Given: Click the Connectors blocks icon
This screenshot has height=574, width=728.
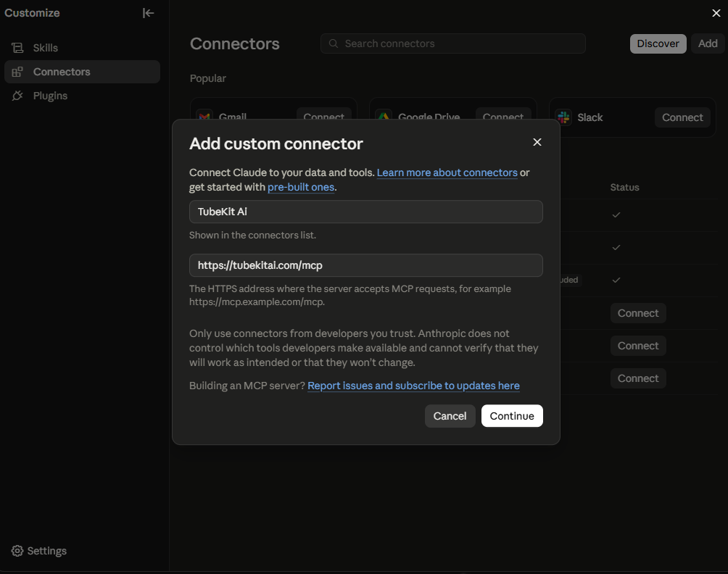Looking at the screenshot, I should [x=17, y=72].
